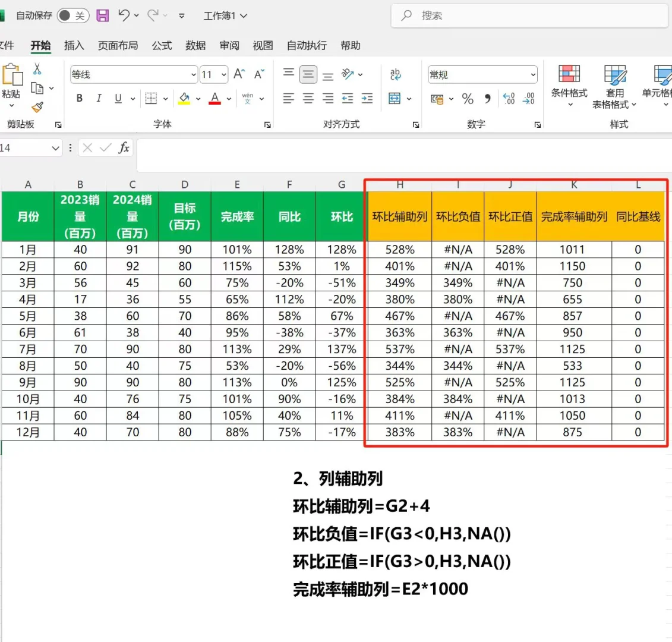Click the 搜索 search box

click(531, 16)
